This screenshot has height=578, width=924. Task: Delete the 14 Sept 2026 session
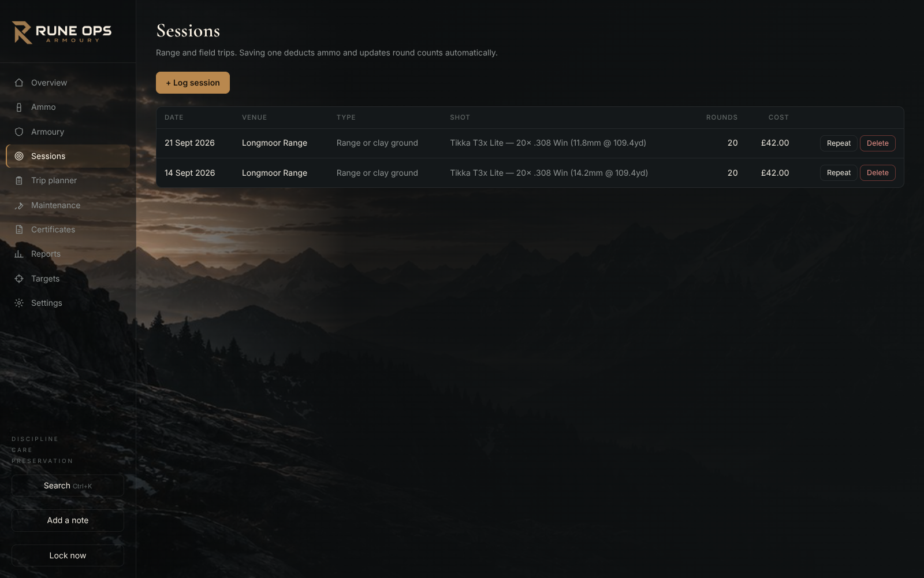877,173
